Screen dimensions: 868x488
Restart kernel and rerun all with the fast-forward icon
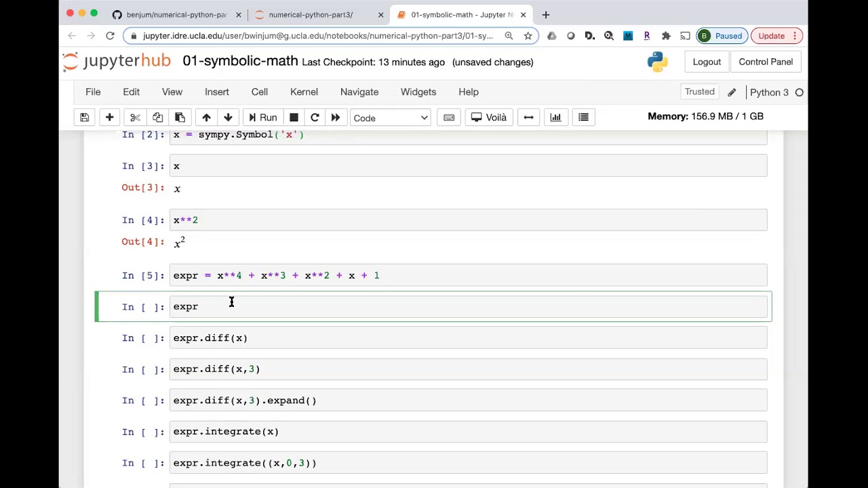pos(336,117)
